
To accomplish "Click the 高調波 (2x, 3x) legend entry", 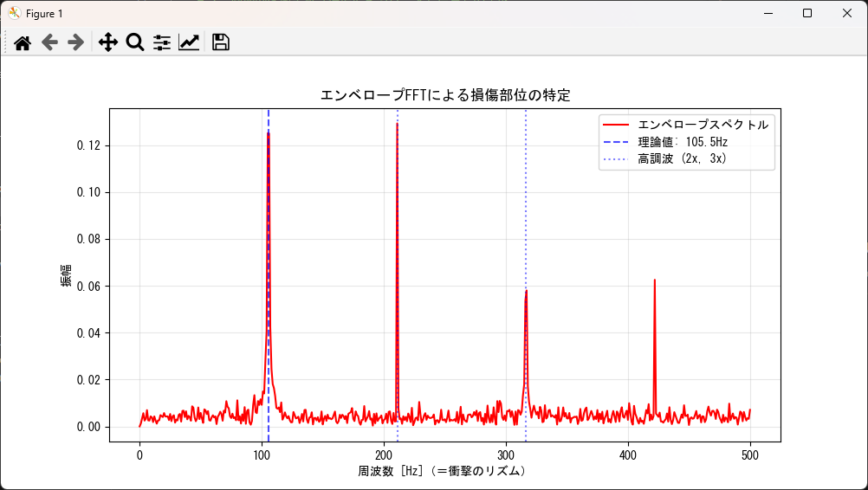I will (682, 158).
